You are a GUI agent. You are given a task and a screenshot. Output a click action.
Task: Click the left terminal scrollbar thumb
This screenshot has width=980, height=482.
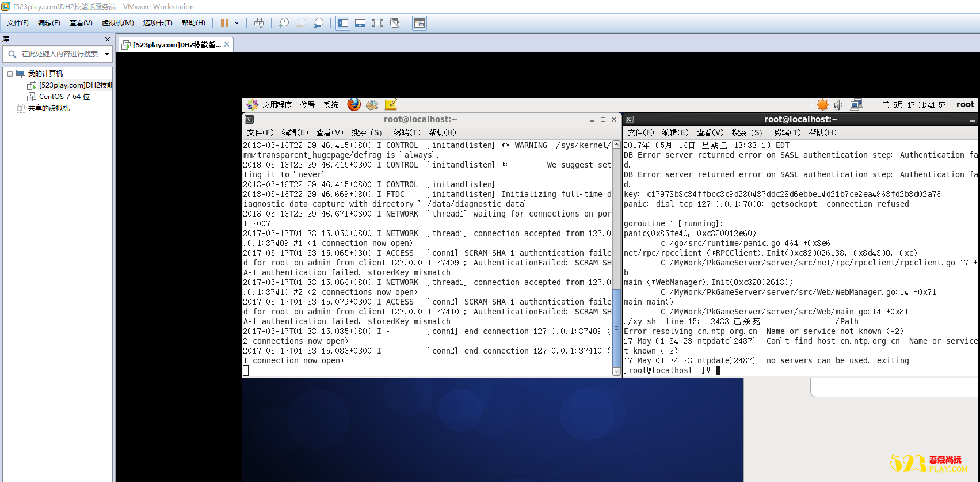pyautogui.click(x=617, y=327)
